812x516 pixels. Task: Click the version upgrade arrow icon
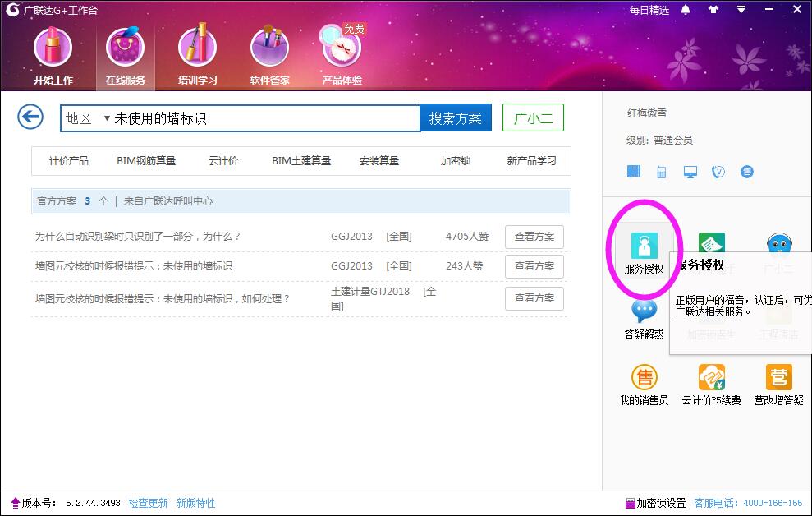pos(15,503)
